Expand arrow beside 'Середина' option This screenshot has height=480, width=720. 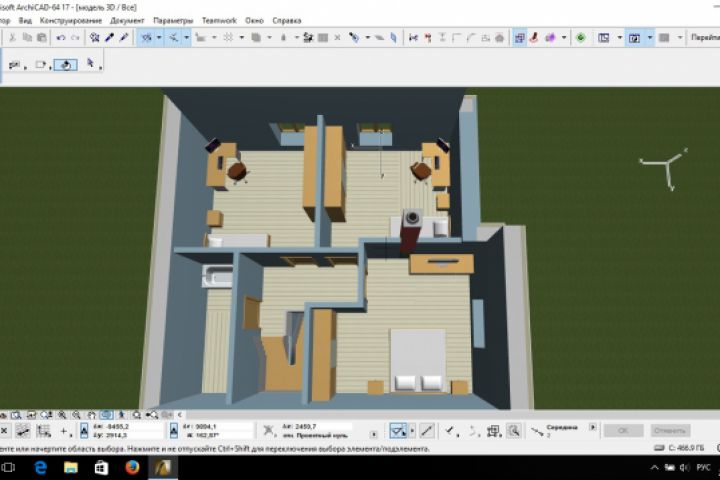click(593, 427)
